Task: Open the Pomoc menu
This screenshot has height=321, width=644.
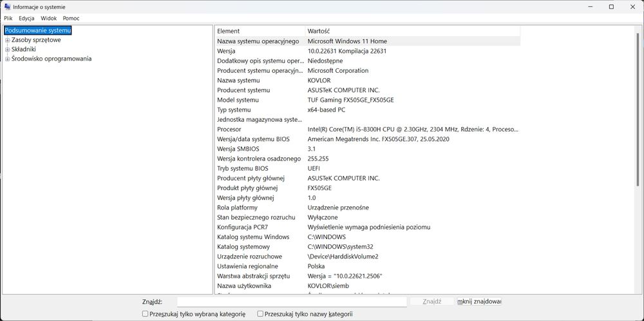Action: point(71,18)
